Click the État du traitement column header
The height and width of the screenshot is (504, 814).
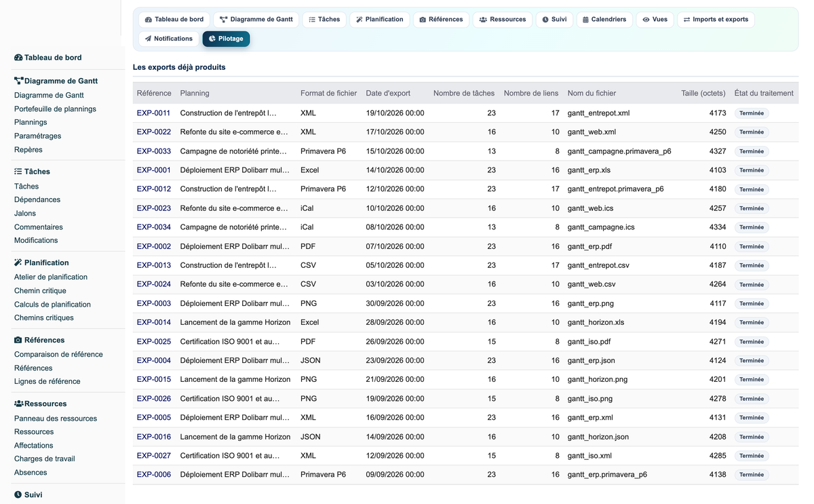pyautogui.click(x=764, y=93)
